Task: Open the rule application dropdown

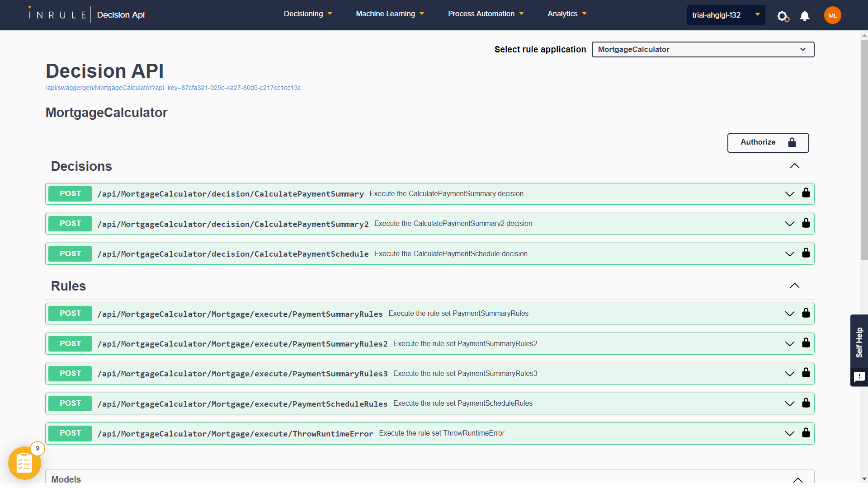Action: click(703, 50)
